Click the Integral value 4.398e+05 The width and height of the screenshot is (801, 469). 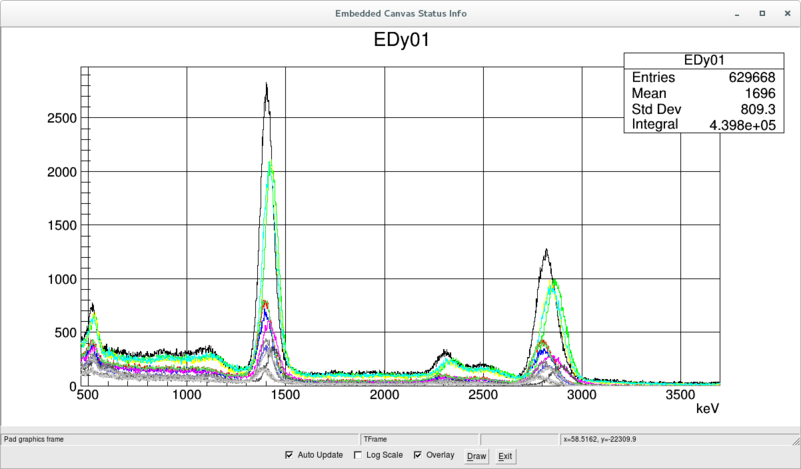[x=742, y=125]
